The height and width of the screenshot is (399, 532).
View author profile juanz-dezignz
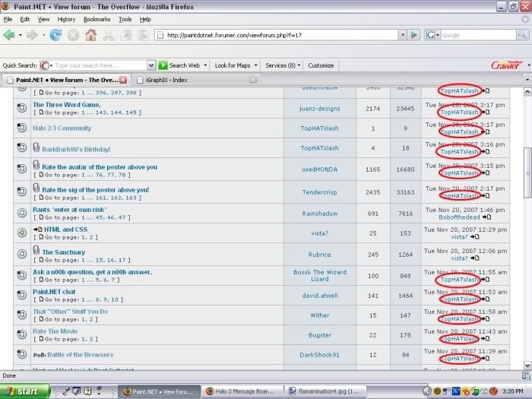pyautogui.click(x=320, y=109)
